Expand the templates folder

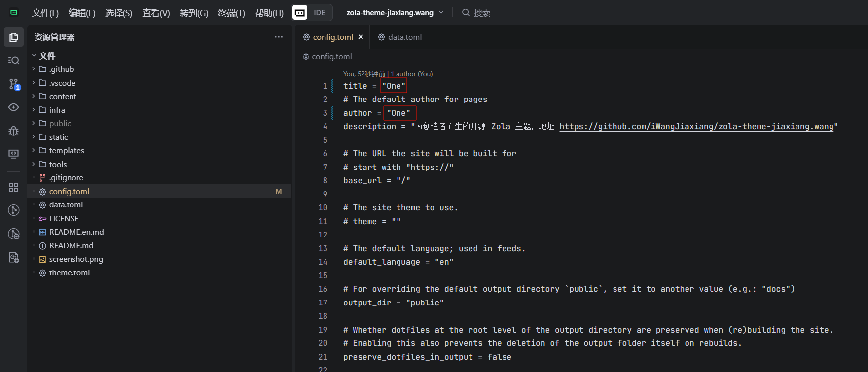(34, 150)
